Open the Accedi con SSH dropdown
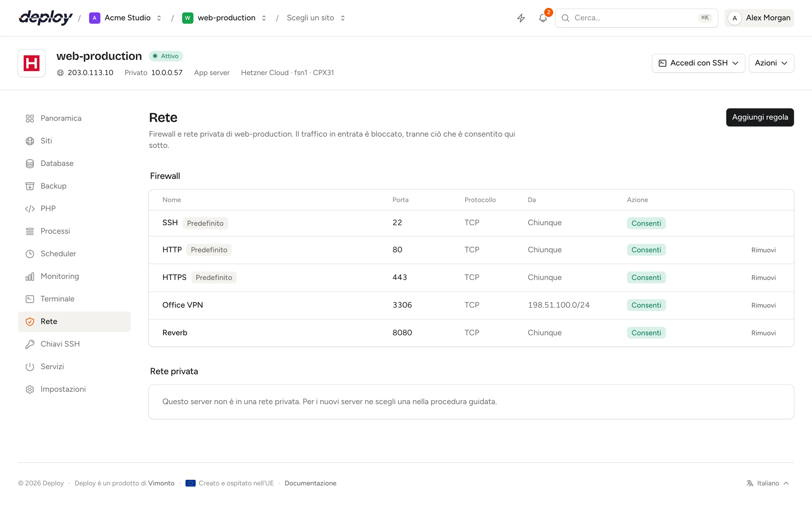This screenshot has height=508, width=812. tap(698, 63)
